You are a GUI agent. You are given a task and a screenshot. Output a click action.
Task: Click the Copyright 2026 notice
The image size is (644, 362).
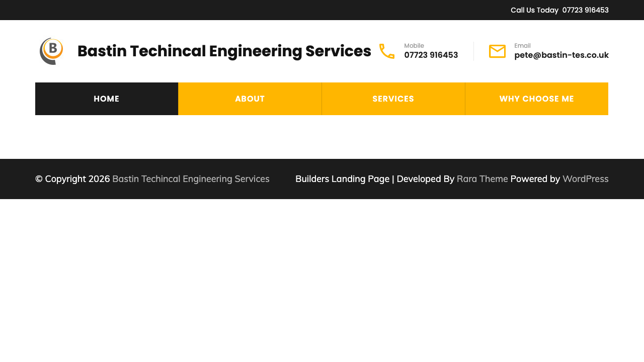(72, 178)
